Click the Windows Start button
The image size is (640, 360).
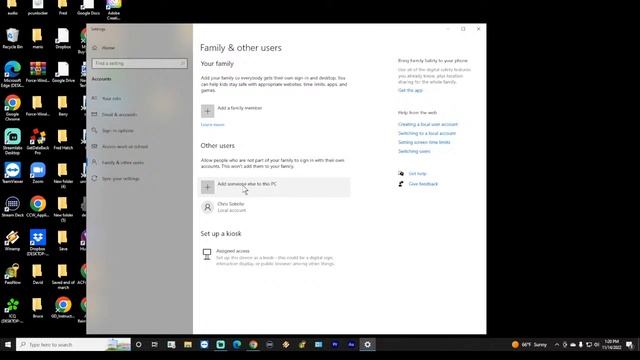point(8,344)
